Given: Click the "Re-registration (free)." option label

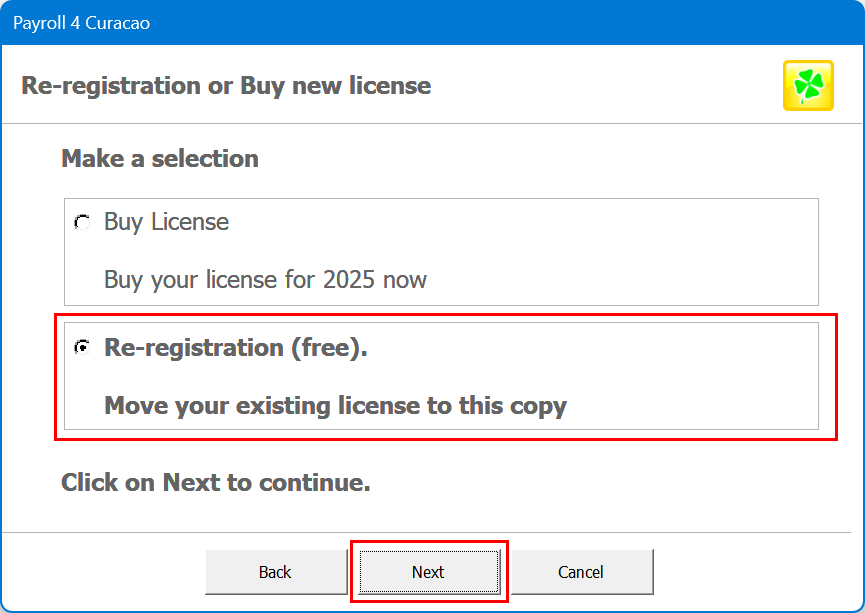Looking at the screenshot, I should pos(236,348).
